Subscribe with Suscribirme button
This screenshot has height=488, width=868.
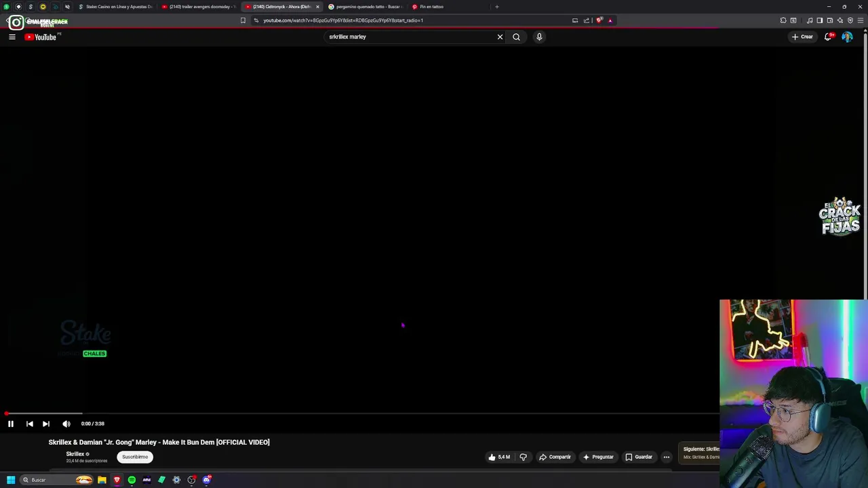pos(135,457)
